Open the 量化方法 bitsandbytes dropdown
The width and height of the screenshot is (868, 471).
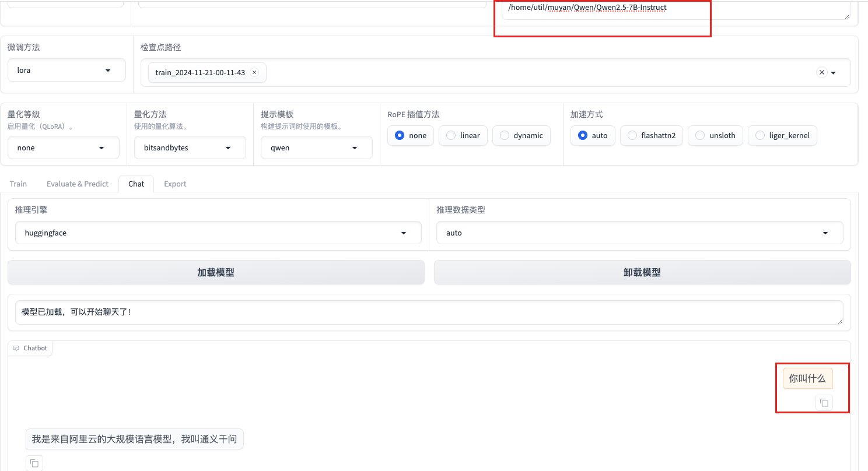coord(190,147)
